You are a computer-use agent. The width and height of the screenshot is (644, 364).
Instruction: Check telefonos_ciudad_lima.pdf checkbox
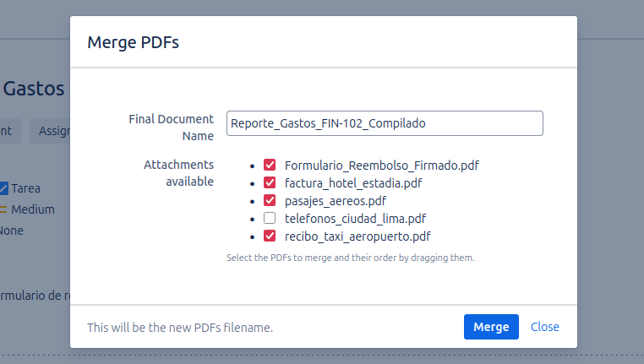coord(270,218)
